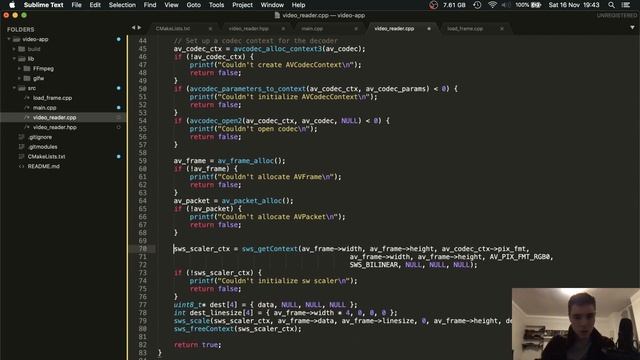This screenshot has width=640, height=360.
Task: Select video_reader.cpp in the sidebar
Action: pos(54,118)
